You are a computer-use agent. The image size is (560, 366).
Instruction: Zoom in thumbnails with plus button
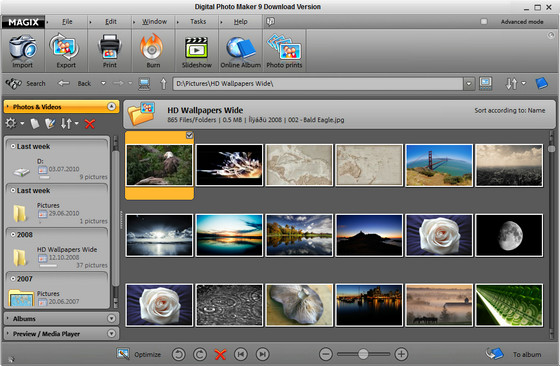[x=401, y=354]
